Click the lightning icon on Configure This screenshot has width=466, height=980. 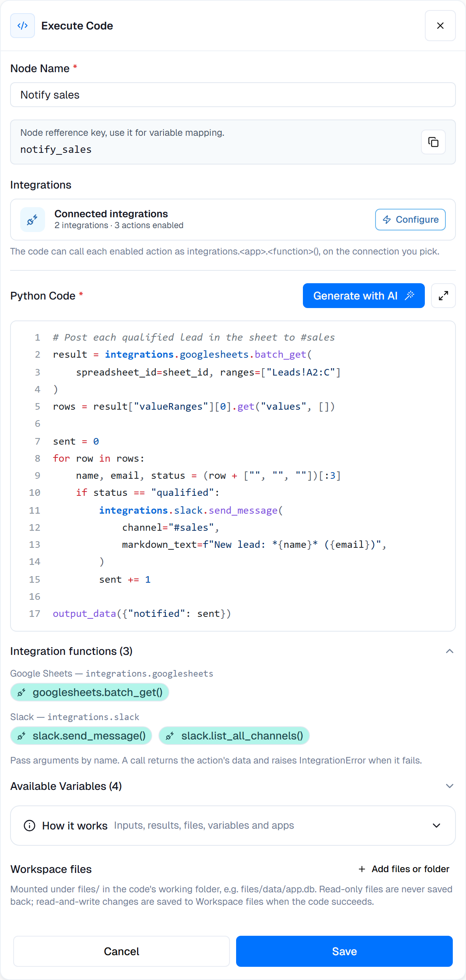(387, 220)
